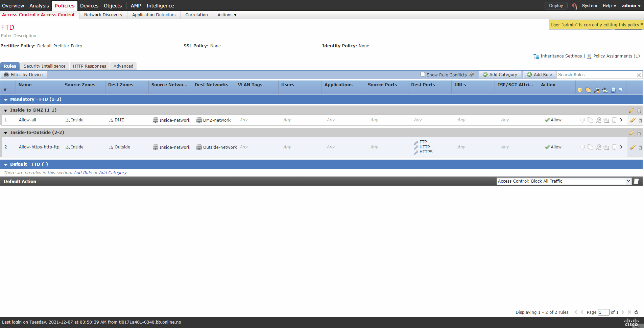Open the Objects menu

click(113, 6)
